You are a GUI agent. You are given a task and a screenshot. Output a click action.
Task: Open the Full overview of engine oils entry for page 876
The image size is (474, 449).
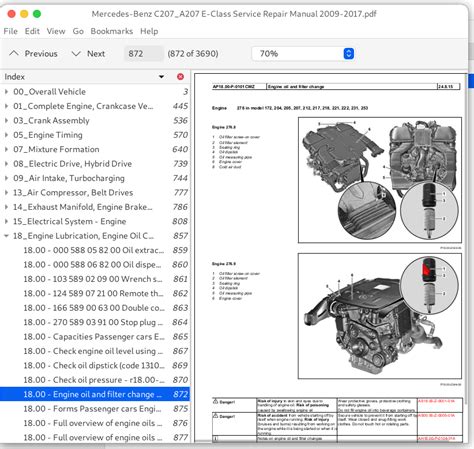click(x=95, y=423)
